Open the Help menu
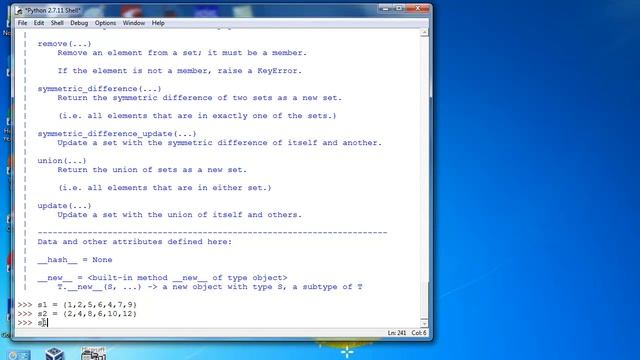The width and height of the screenshot is (640, 360). point(158,23)
